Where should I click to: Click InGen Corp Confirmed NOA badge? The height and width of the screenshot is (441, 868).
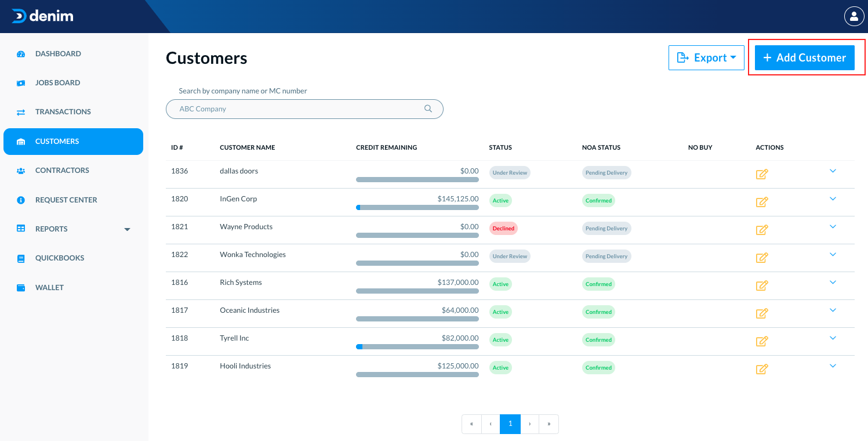[x=598, y=200]
